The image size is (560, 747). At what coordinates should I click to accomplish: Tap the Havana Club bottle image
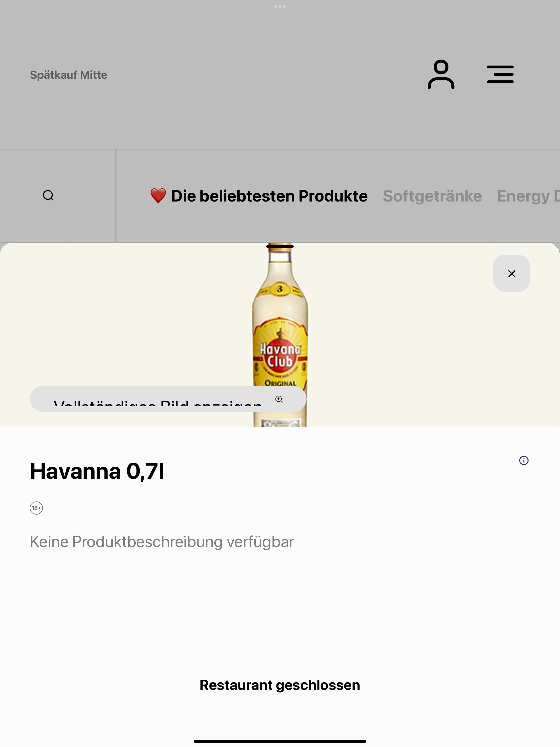[x=280, y=334]
